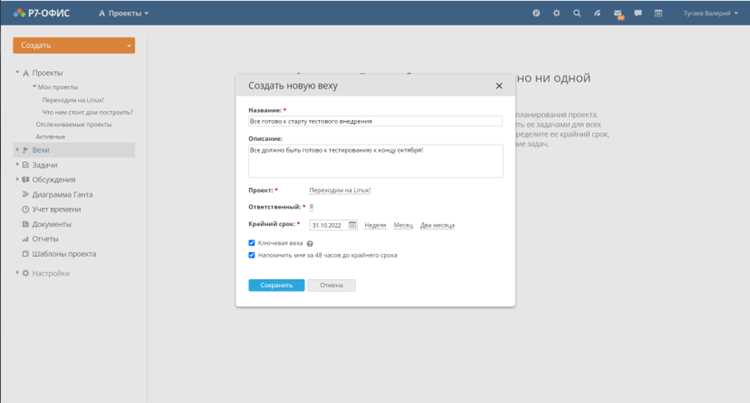The height and width of the screenshot is (403, 750).
Task: Expand the Настройки node arrow
Action: pos(17,273)
